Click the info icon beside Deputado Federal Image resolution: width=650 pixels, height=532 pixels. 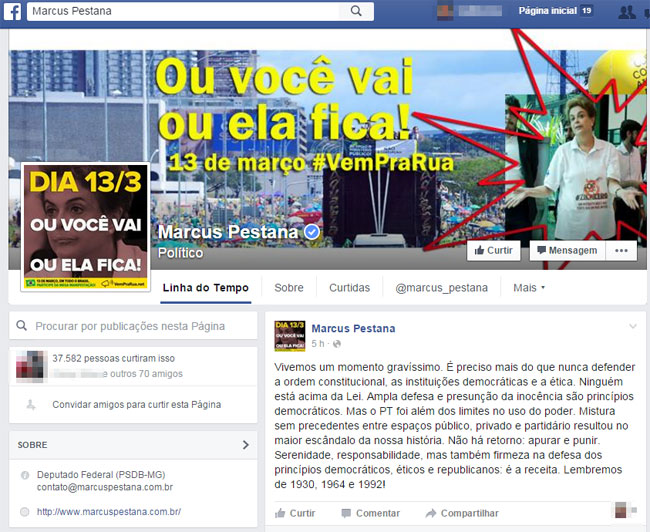coord(25,475)
